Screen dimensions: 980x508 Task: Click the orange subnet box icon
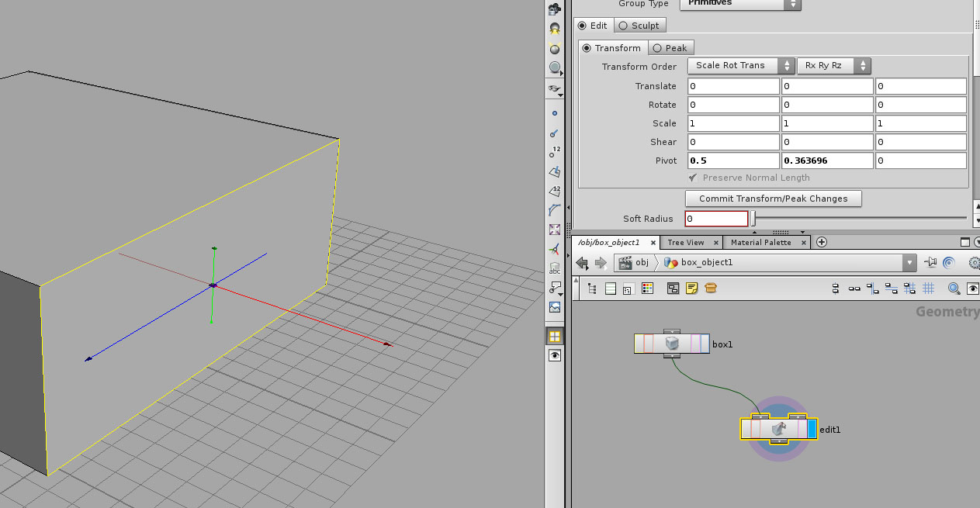coord(710,289)
